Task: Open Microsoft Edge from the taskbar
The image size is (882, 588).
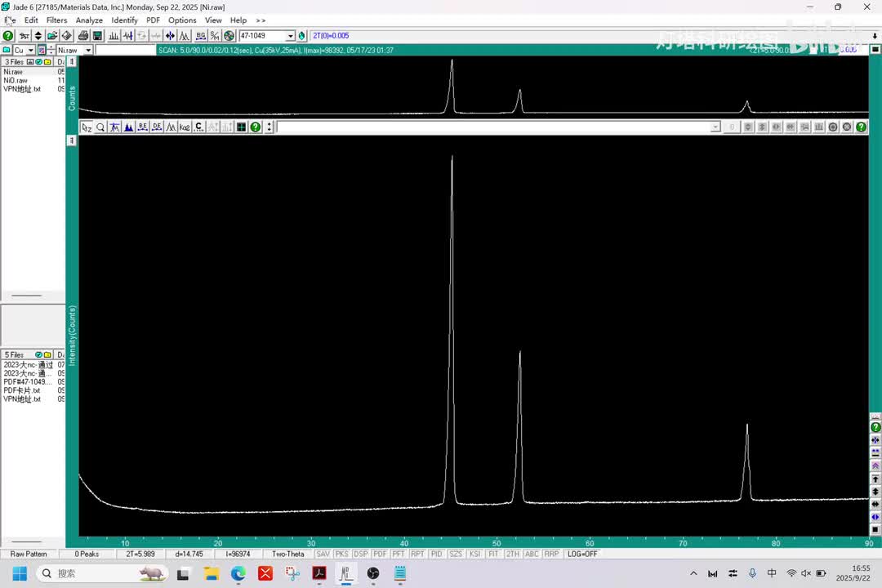Action: pyautogui.click(x=238, y=573)
